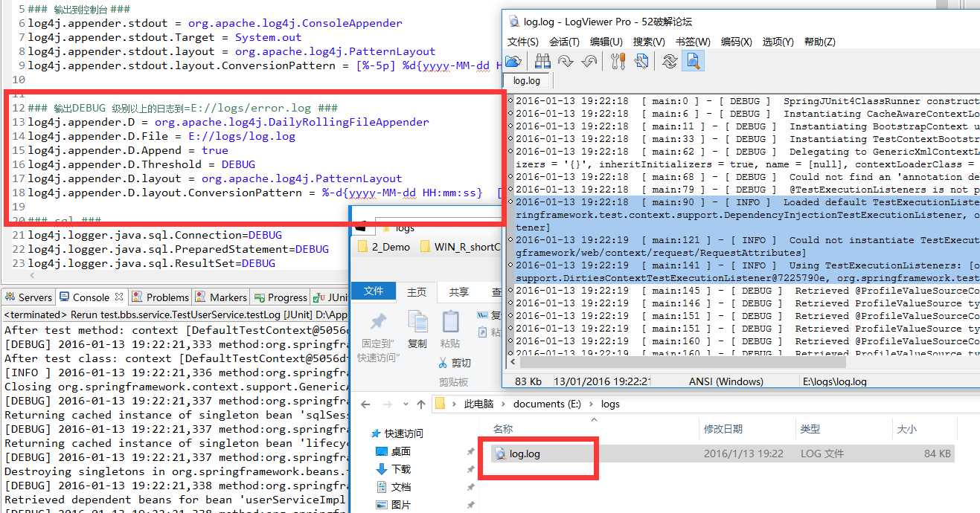Open the Search (搜索) menu in LogViewer
The image size is (980, 513).
click(649, 42)
